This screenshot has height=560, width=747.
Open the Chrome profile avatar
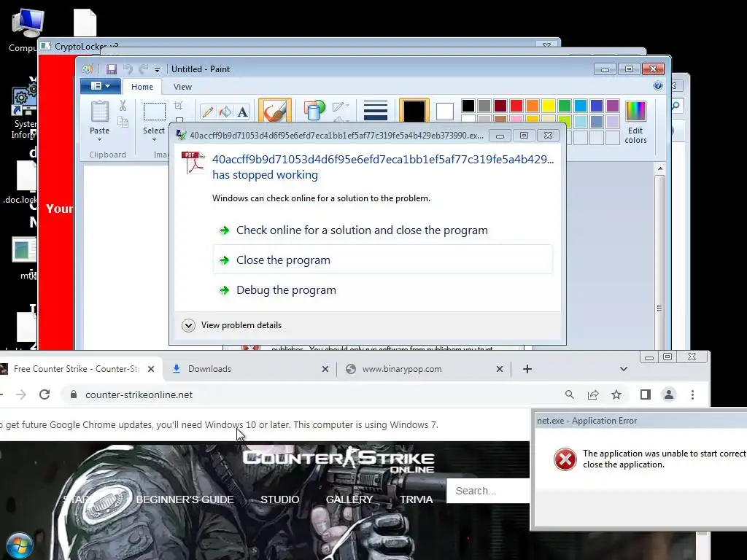pyautogui.click(x=669, y=394)
